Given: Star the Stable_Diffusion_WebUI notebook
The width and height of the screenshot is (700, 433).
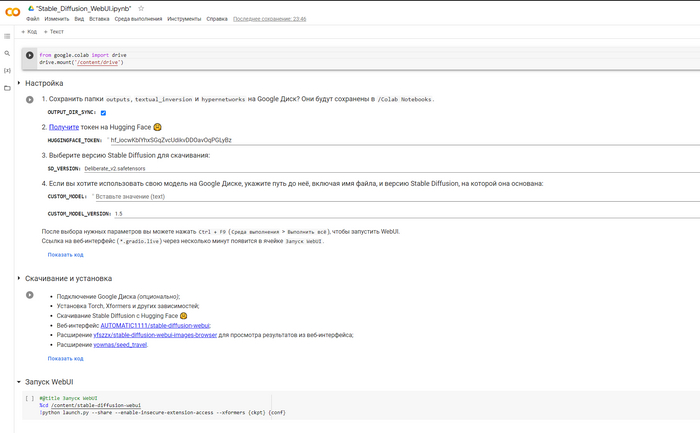Looking at the screenshot, I should [141, 8].
